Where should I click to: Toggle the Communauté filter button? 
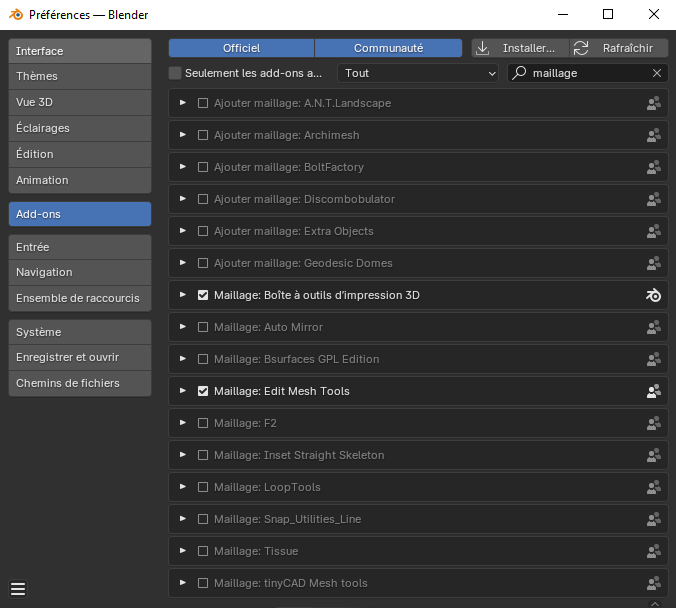click(388, 48)
